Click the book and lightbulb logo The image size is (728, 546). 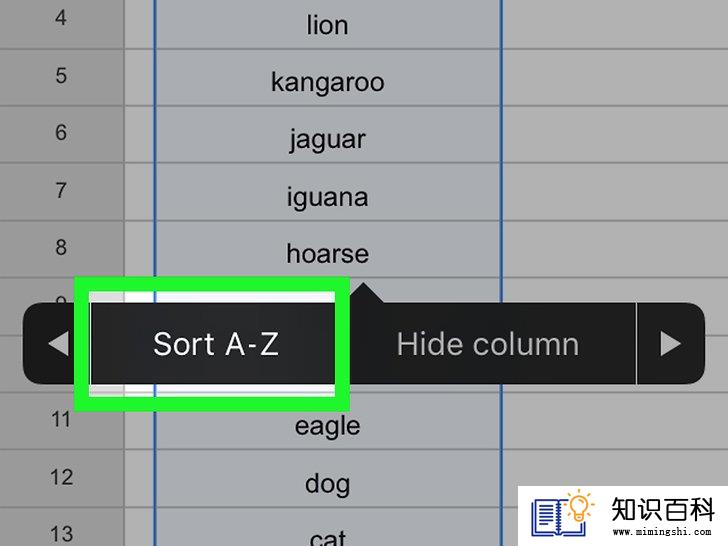pyautogui.click(x=562, y=514)
